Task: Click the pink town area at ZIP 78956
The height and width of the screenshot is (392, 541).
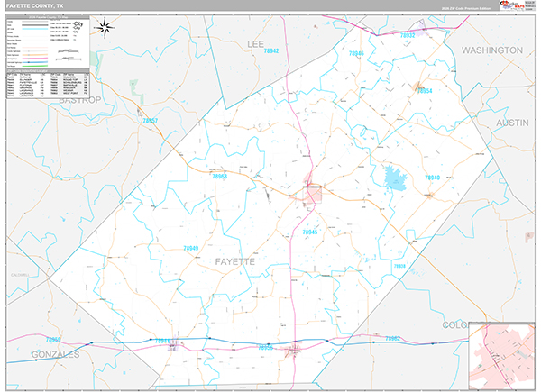Action: 293,350
